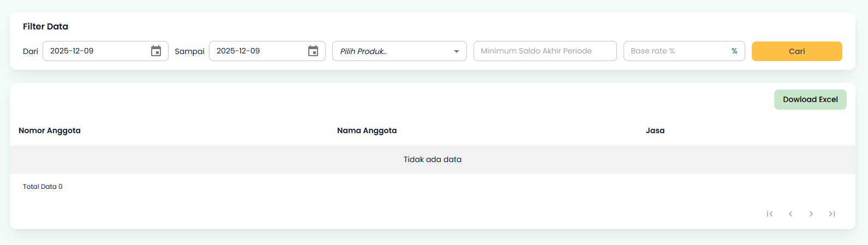Focus Minimum Saldo Akhir Periode field

[544, 51]
